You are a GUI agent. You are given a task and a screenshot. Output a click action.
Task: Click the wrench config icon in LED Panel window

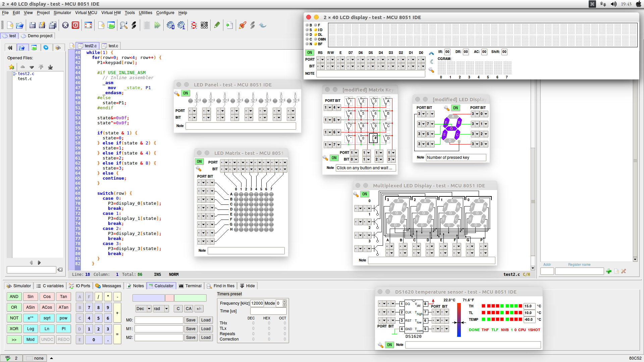(x=177, y=93)
